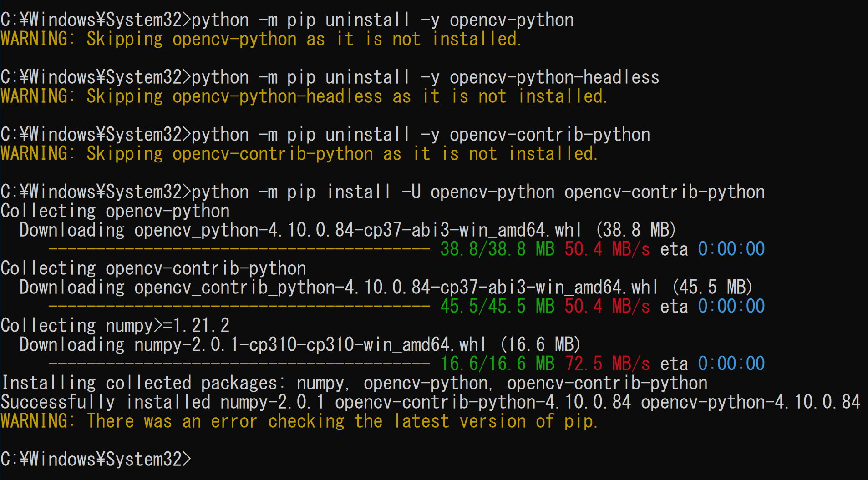Click the 'Collecting numpy>=1.21.2' line
Screen dimensions: 868x480
(115, 326)
